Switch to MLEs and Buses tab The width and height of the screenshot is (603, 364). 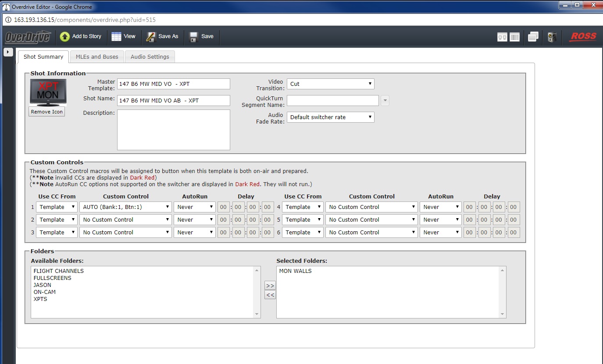click(97, 57)
